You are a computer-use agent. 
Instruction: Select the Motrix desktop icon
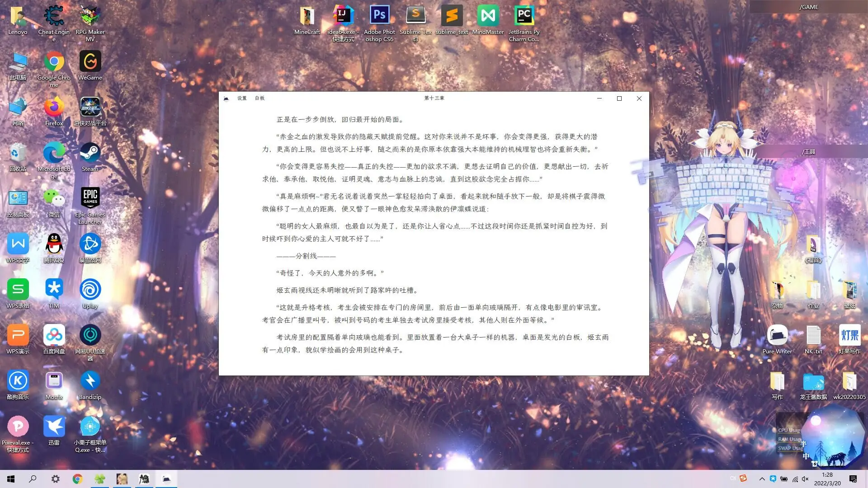click(x=54, y=385)
